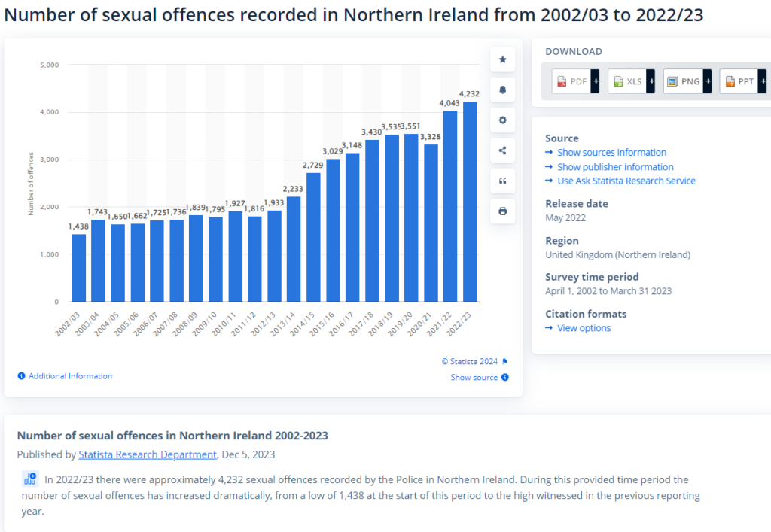Click Use Ask Statista Research Service
Viewport: 771px width, 532px height.
[626, 181]
